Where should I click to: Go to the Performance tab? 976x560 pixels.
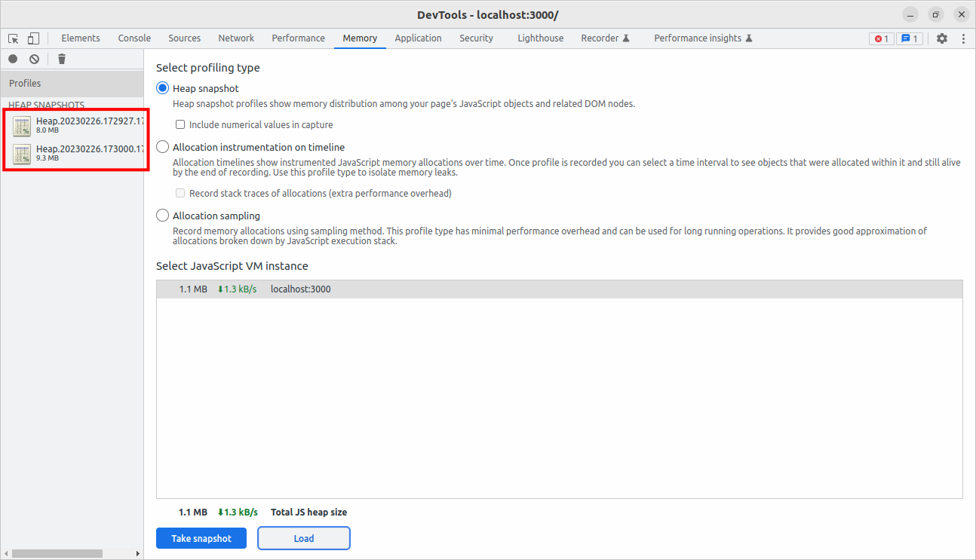coord(298,38)
